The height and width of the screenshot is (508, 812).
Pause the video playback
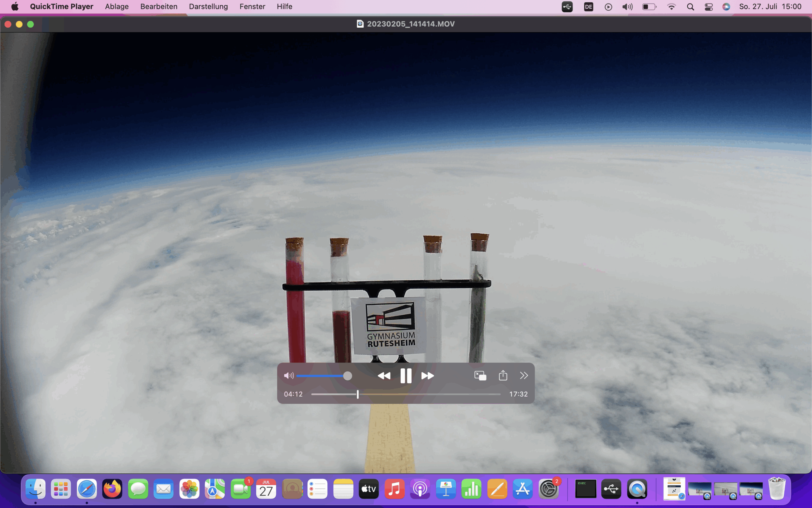click(406, 376)
